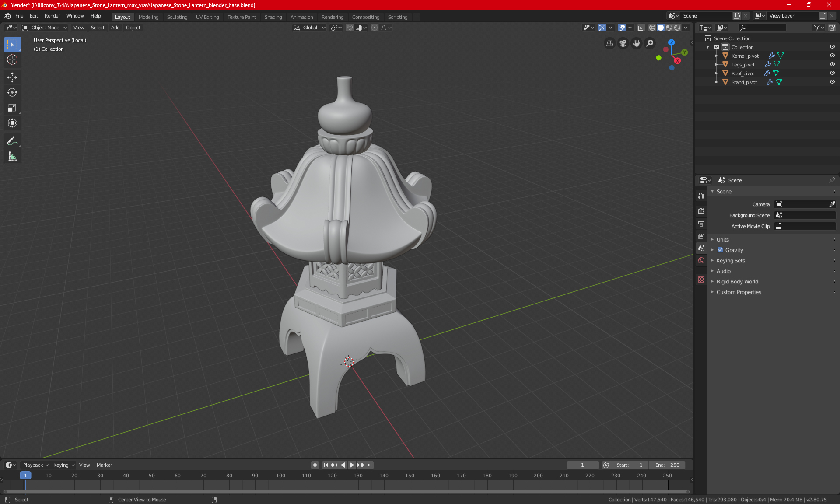
Task: Open the Render properties tab
Action: [701, 211]
